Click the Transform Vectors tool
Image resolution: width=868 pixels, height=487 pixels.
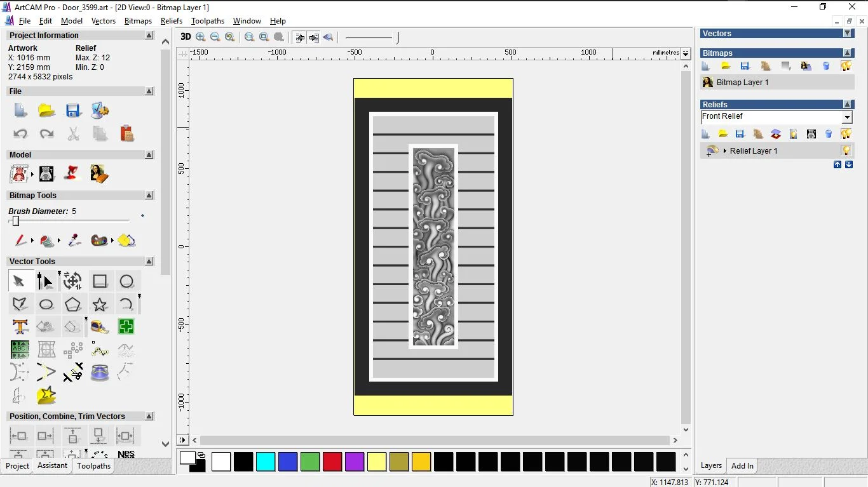tap(72, 280)
